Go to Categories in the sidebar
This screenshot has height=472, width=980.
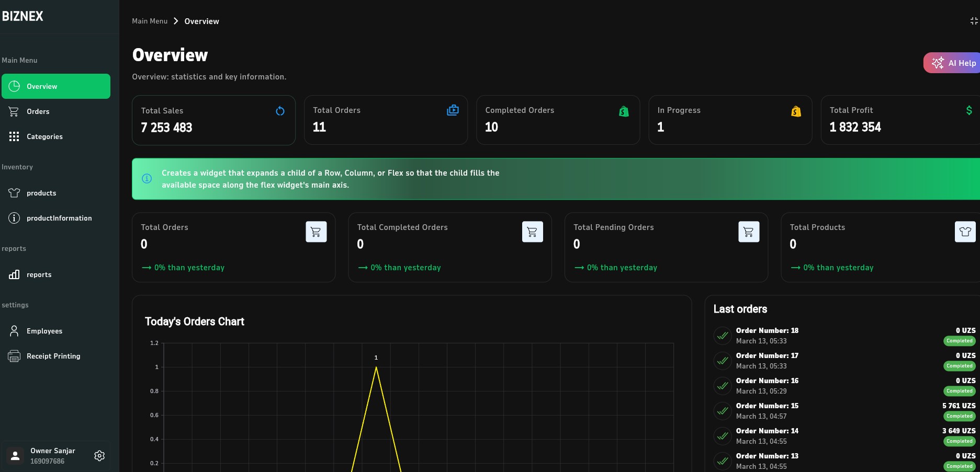pyautogui.click(x=44, y=136)
